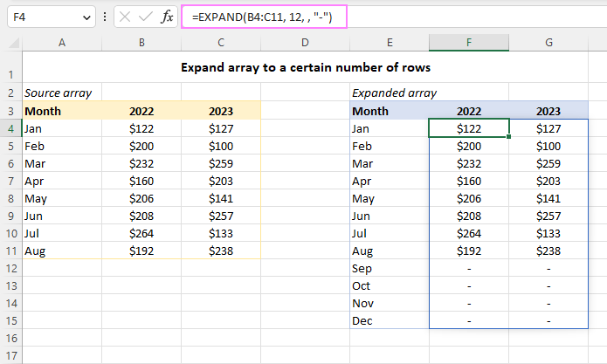Click active cell F4 with $122

click(x=469, y=128)
